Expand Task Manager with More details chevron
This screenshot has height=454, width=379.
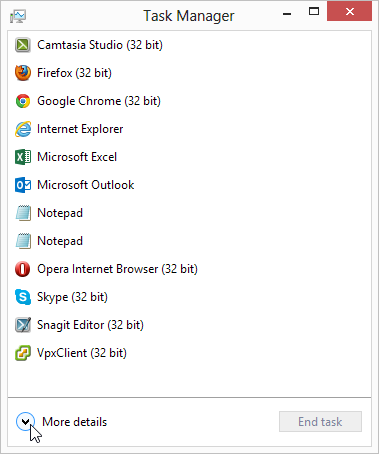[25, 422]
